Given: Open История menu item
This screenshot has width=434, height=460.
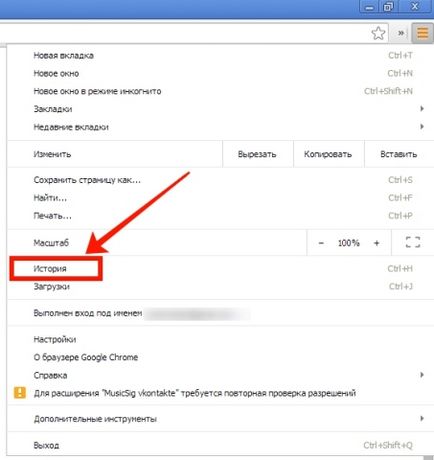Looking at the screenshot, I should tap(220, 269).
